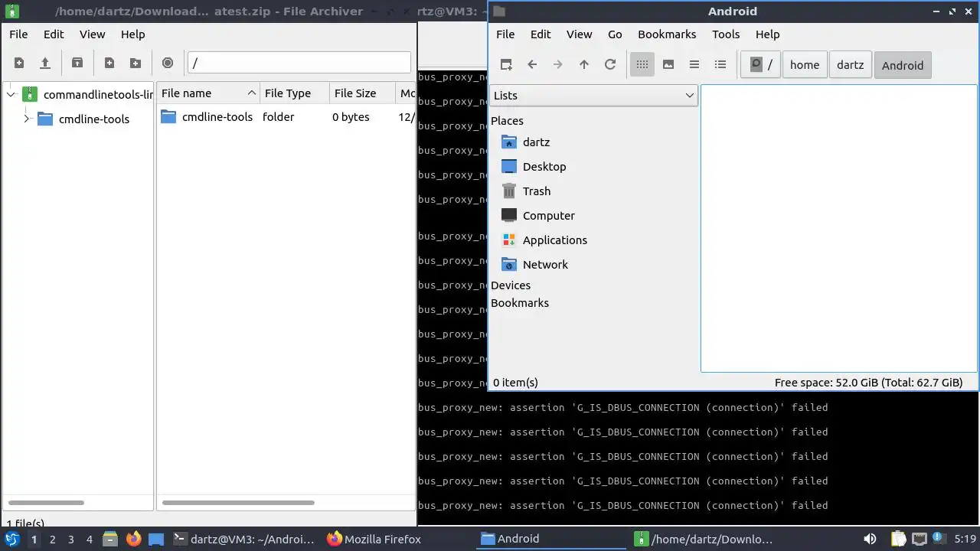Expand the cmdline-tools tree node

point(27,119)
